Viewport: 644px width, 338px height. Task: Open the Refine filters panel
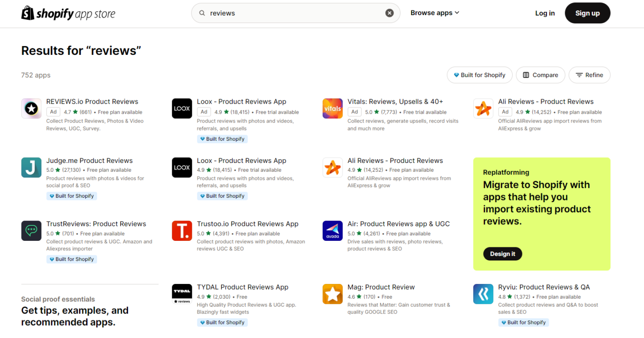(x=589, y=75)
